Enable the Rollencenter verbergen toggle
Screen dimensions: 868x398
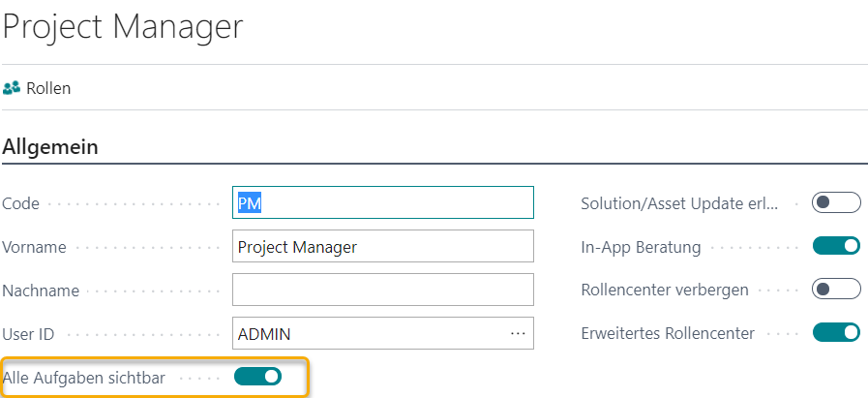pyautogui.click(x=836, y=290)
